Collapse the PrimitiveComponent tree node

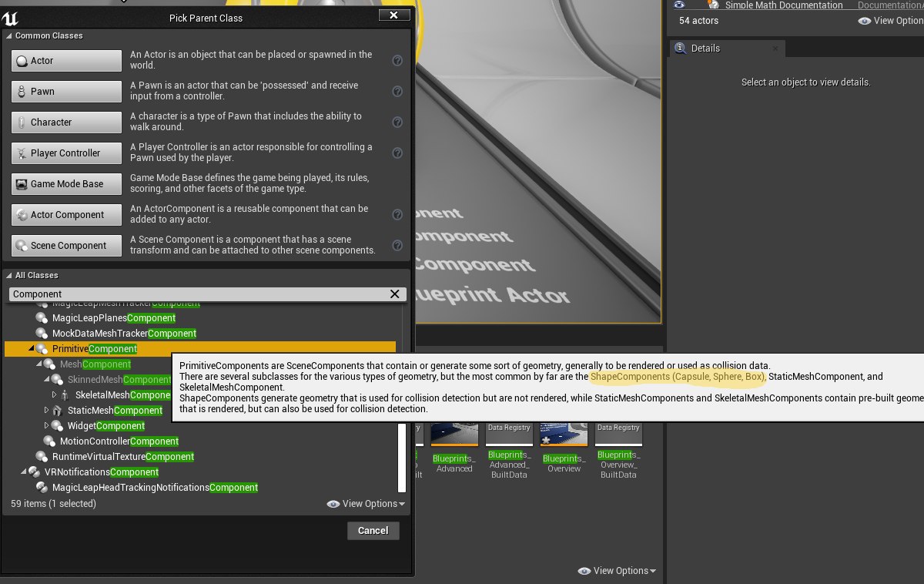[32, 349]
